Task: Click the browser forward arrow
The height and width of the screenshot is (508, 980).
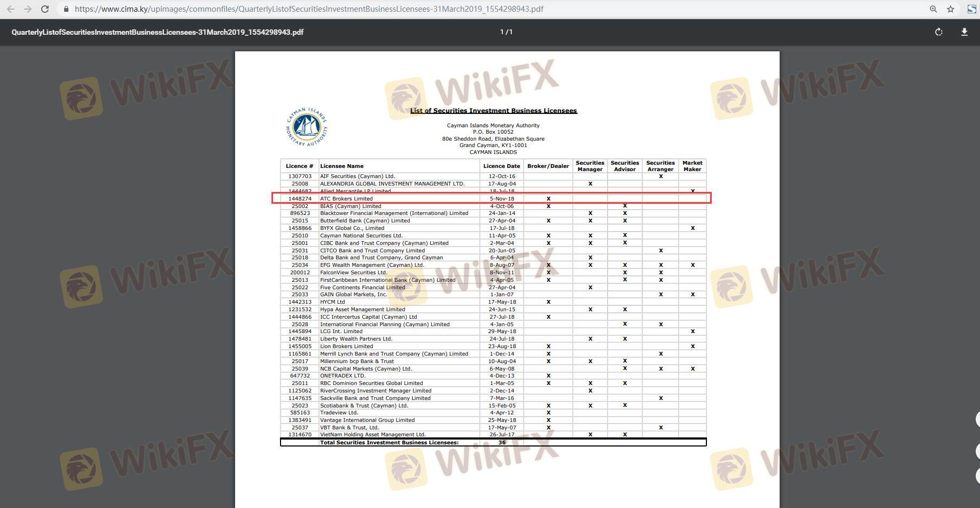Action: tap(28, 9)
